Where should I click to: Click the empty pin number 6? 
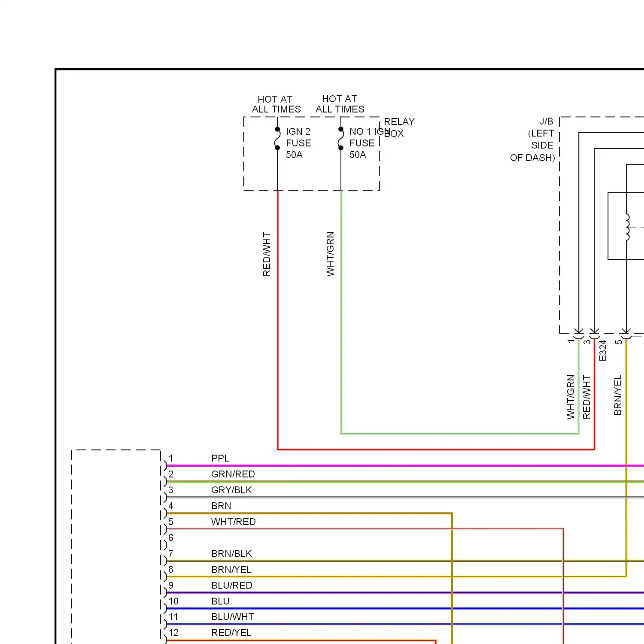pos(171,538)
